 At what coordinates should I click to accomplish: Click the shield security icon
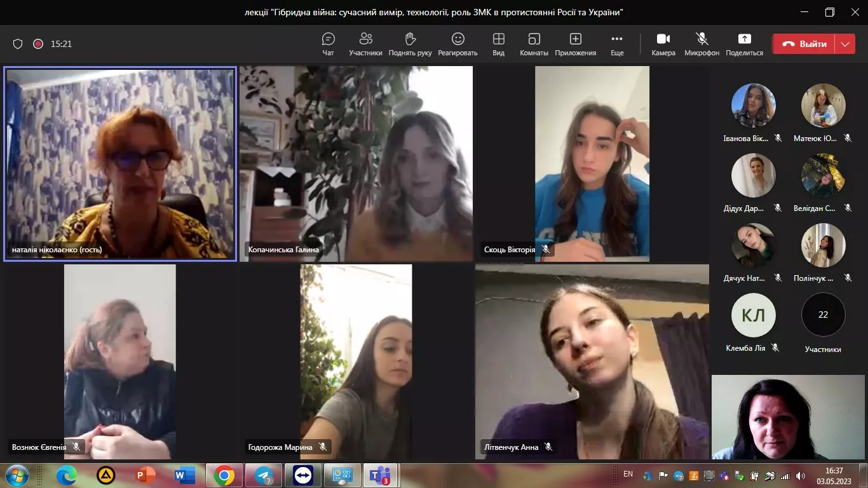[18, 44]
